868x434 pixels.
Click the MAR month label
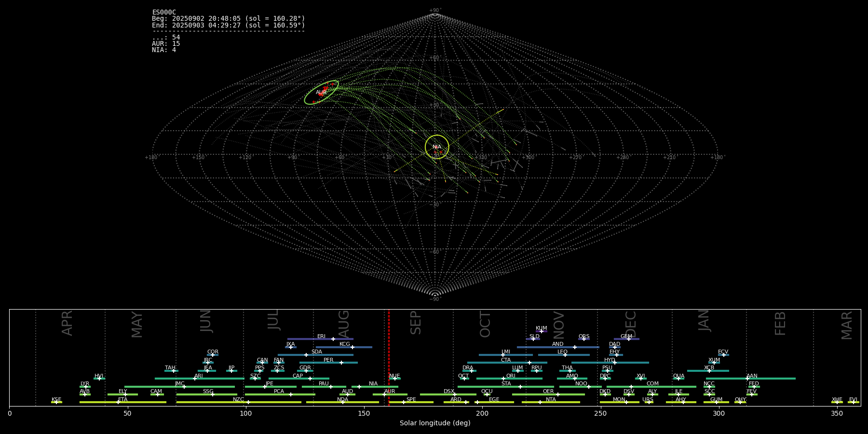point(847,325)
